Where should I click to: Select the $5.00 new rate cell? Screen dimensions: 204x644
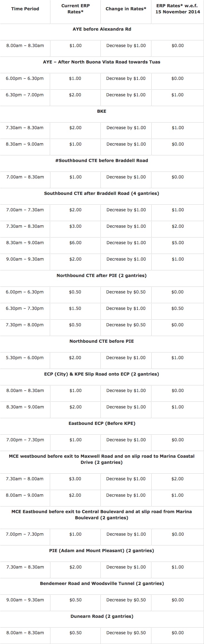(x=178, y=243)
